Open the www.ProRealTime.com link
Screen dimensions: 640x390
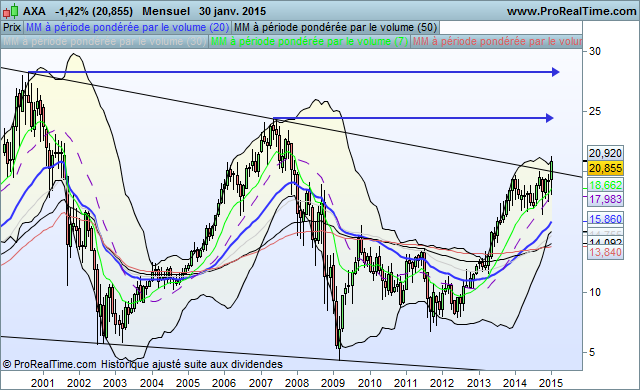coord(571,11)
